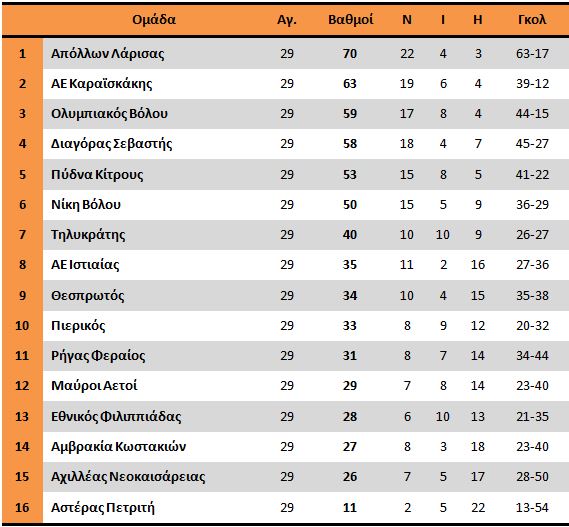Click the Αγ. column header

click(287, 20)
